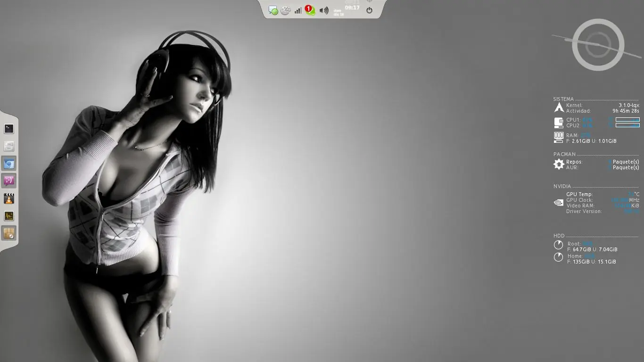Image resolution: width=644 pixels, height=362 pixels.
Task: Click the Root disk pie indicator
Action: [558, 245]
